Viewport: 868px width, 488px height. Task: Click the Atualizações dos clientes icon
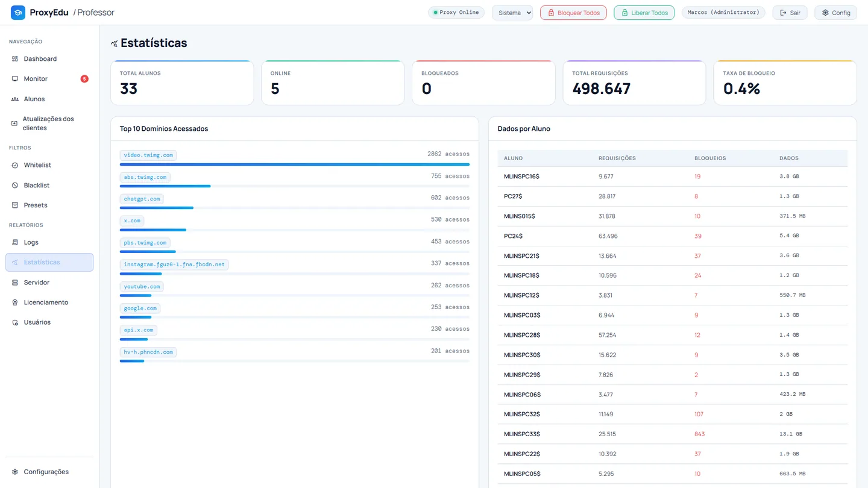point(14,124)
